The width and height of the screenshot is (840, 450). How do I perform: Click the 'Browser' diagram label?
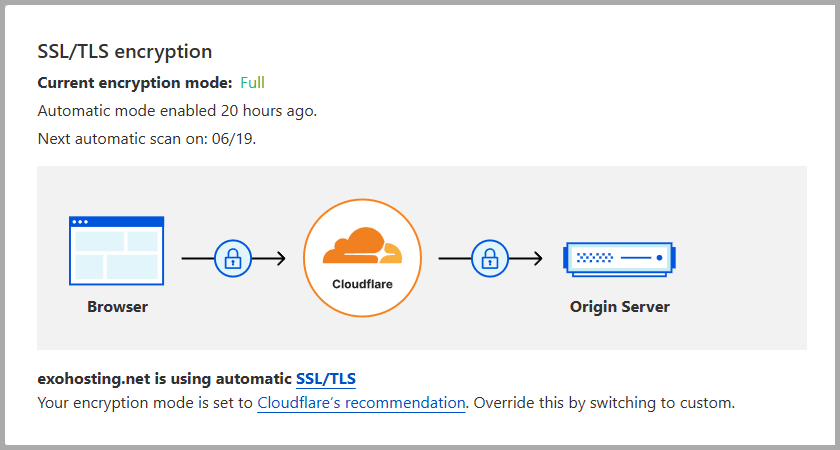117,307
